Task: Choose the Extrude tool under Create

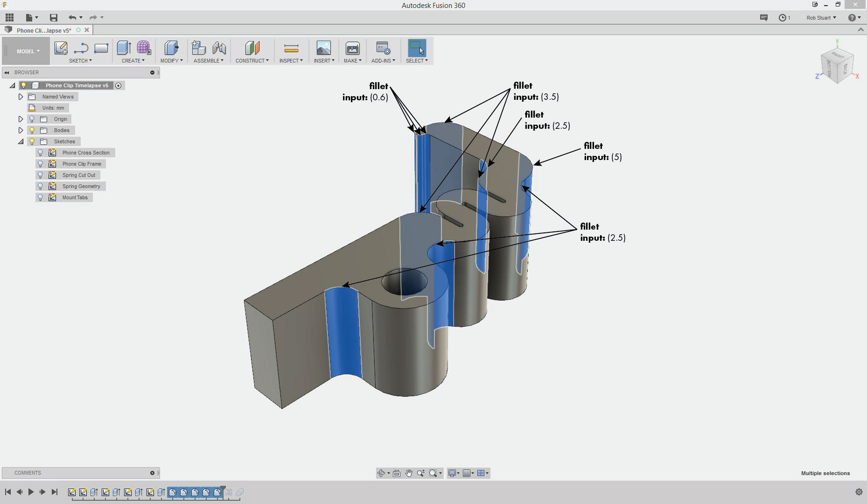Action: (x=124, y=48)
